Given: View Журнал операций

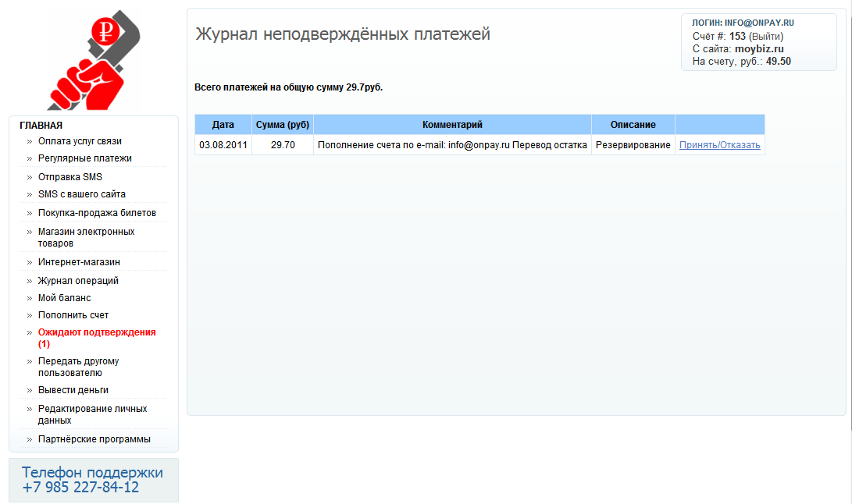Looking at the screenshot, I should [78, 281].
